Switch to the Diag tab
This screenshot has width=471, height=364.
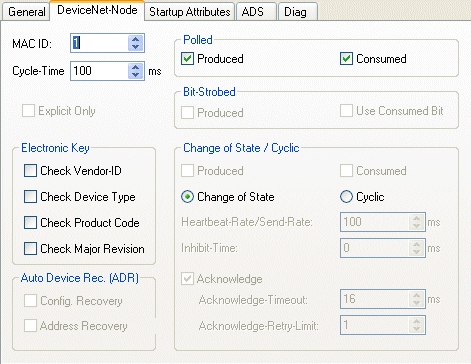tap(297, 12)
